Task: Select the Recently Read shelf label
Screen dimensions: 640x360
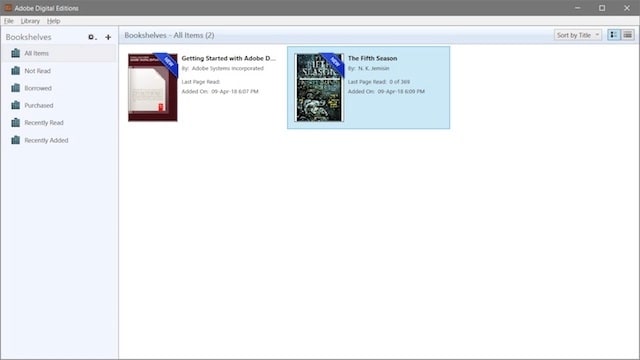Action: (44, 122)
